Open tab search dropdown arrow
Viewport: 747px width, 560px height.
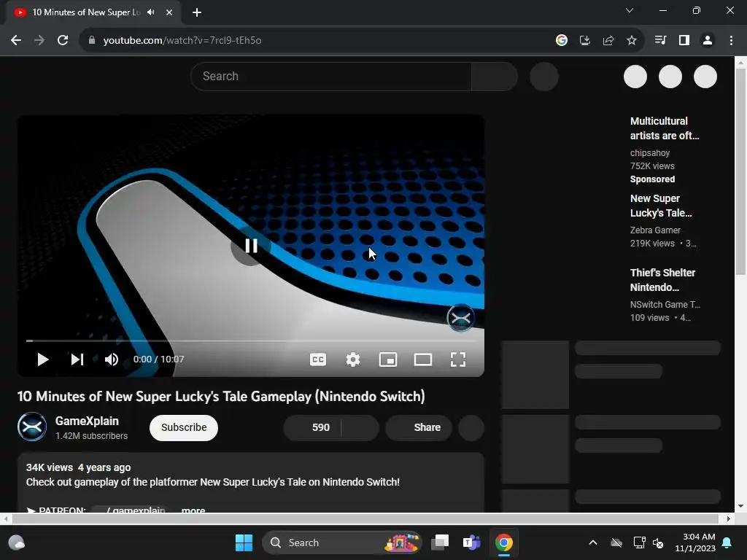[x=630, y=10]
